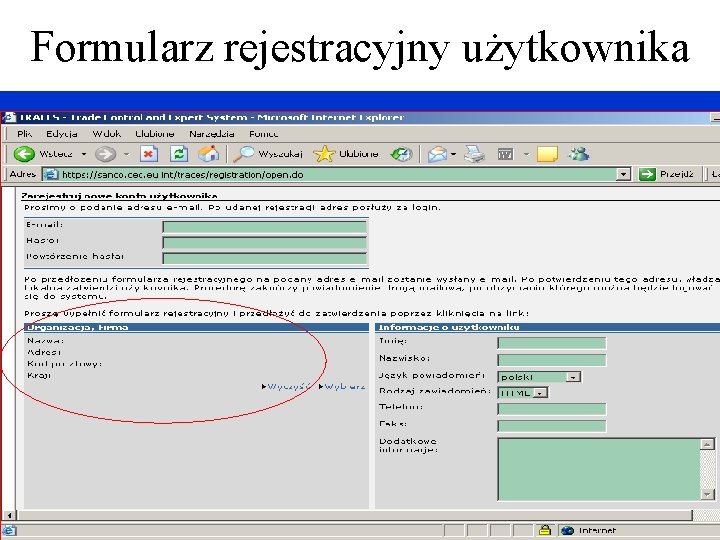720x540 pixels.
Task: Click the green Przejdź go arrow icon
Action: (647, 174)
